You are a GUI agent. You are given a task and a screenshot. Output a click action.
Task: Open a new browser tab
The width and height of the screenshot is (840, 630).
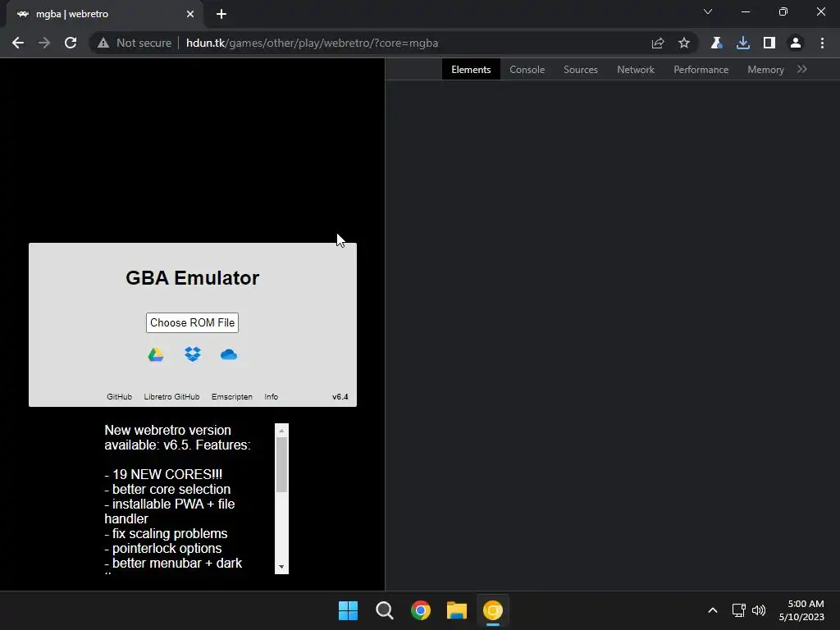coord(221,14)
